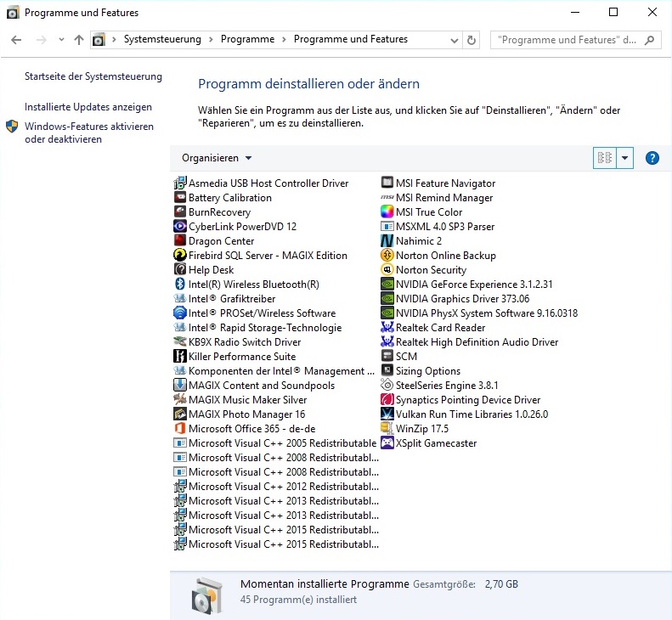Click the change view layout button

click(x=605, y=158)
